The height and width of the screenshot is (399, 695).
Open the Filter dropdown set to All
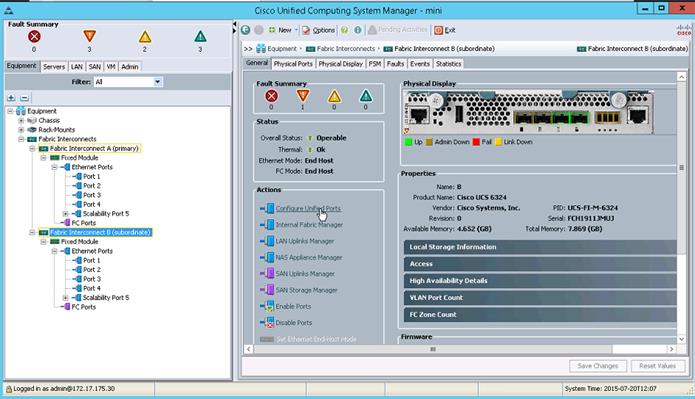click(128, 82)
